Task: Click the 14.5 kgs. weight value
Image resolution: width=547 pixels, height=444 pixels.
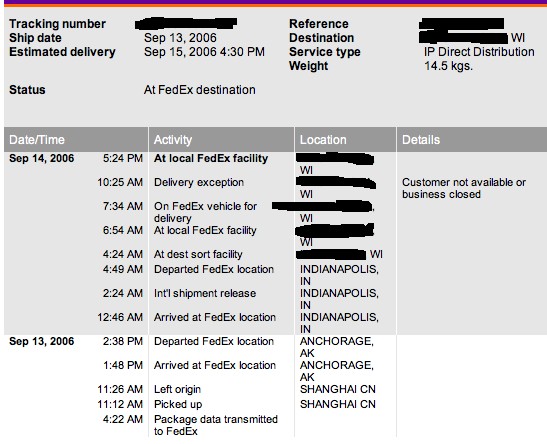Action: pos(448,66)
